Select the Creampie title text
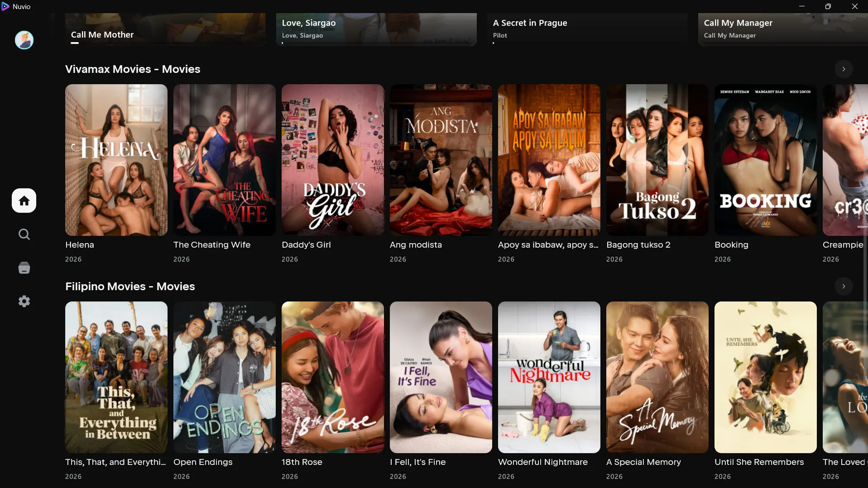 coord(843,245)
